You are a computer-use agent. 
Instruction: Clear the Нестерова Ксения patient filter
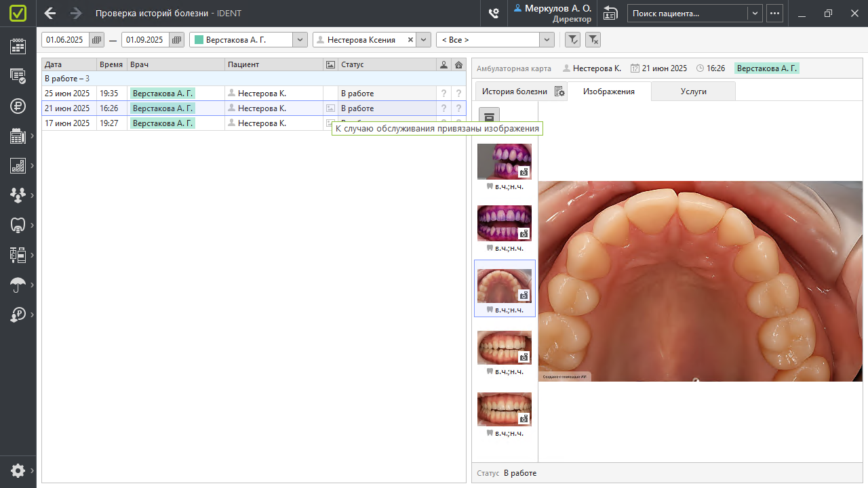coord(410,40)
